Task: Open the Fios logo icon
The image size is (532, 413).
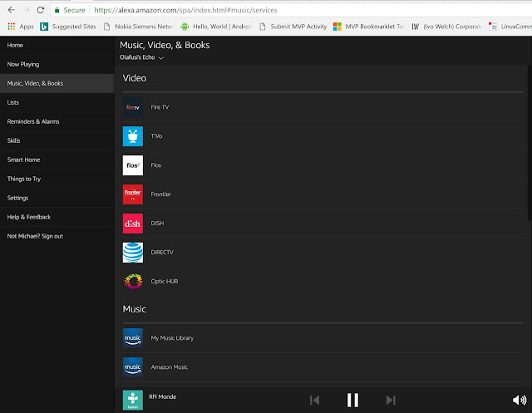Action: (x=133, y=165)
